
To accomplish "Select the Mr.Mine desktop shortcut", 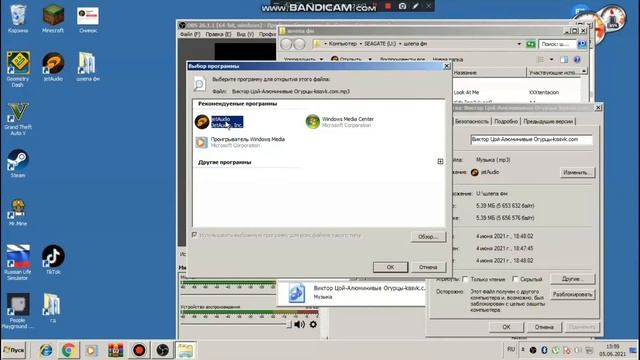I will click(18, 212).
